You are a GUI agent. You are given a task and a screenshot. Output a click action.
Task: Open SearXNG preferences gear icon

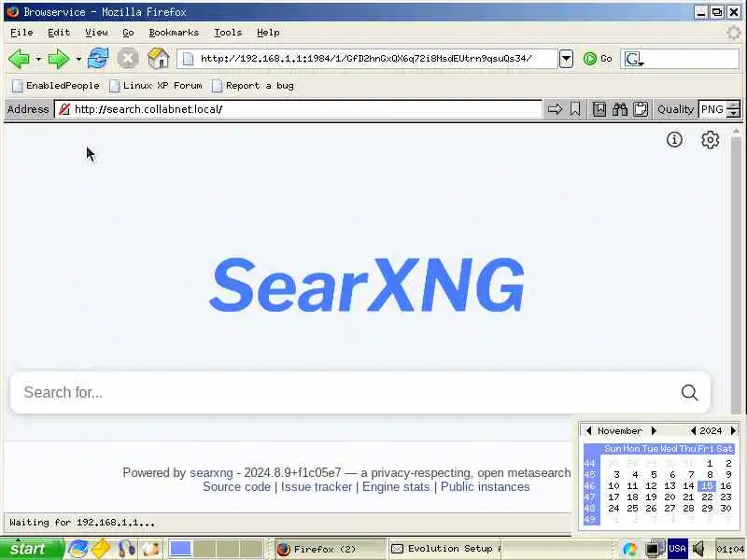tap(710, 139)
